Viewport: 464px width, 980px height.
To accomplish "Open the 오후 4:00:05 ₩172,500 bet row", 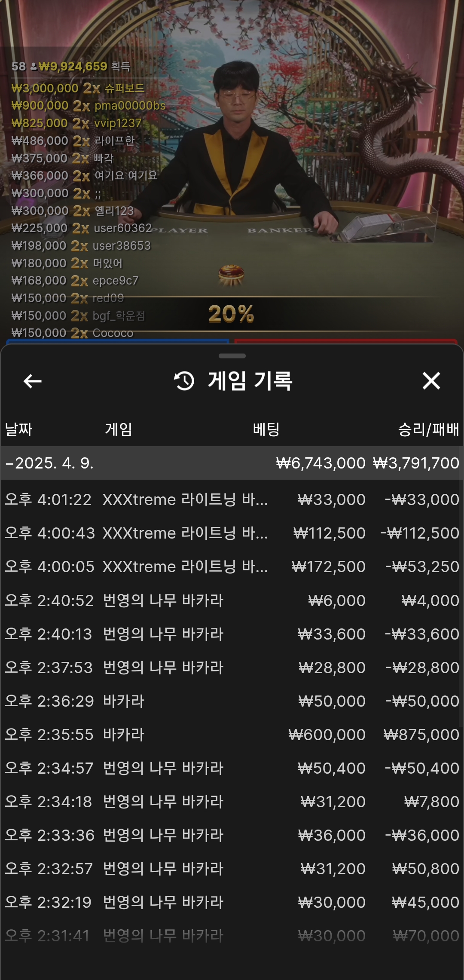I will (x=232, y=567).
